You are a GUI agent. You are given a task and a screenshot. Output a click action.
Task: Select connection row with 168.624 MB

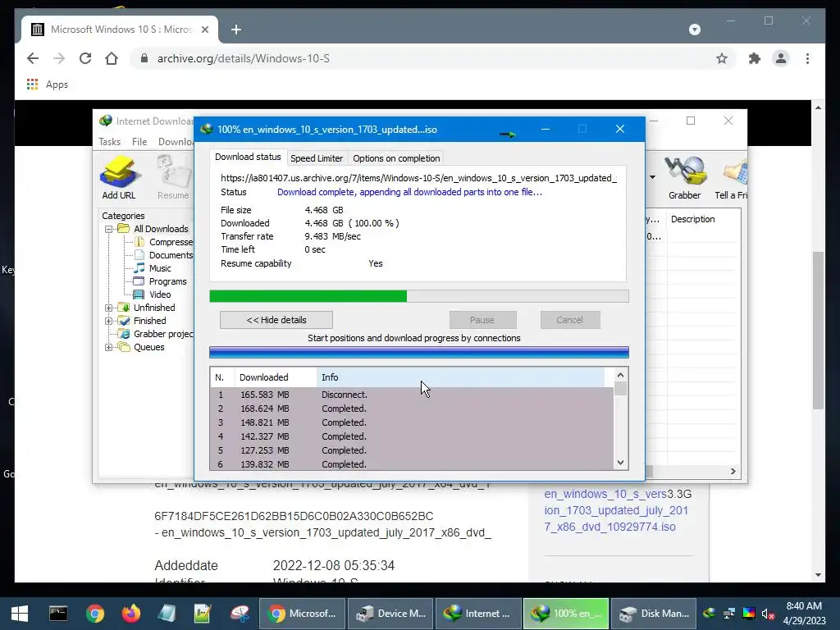[x=412, y=409]
